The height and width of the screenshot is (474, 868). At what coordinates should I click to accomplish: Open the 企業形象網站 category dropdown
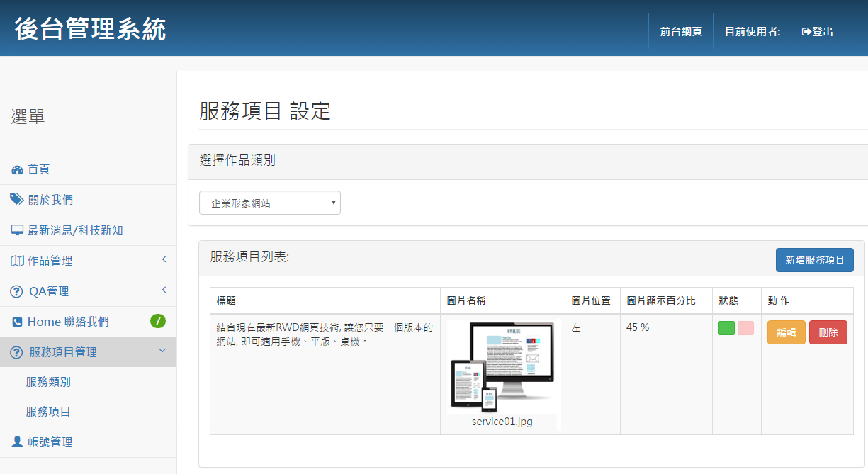coord(270,203)
